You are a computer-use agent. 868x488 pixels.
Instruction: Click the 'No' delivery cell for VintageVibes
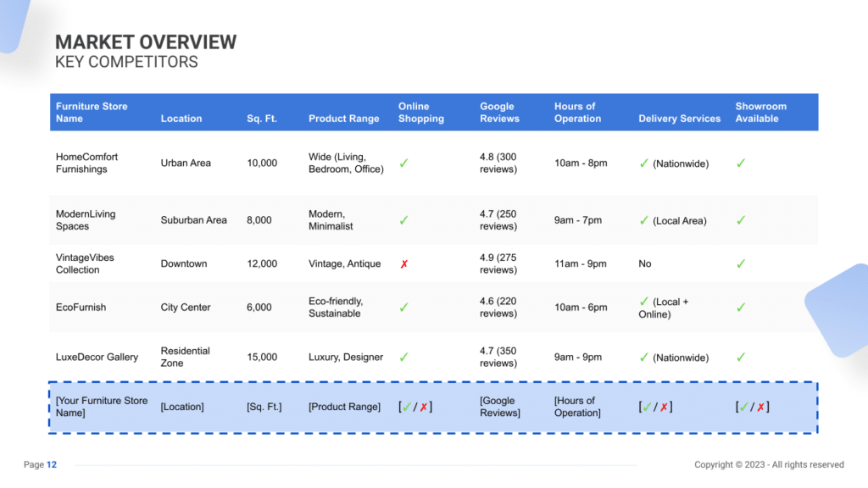pyautogui.click(x=645, y=264)
